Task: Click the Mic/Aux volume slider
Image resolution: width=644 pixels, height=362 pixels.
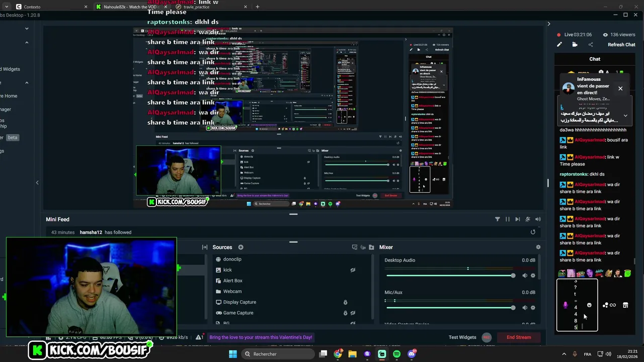Action: point(451,308)
